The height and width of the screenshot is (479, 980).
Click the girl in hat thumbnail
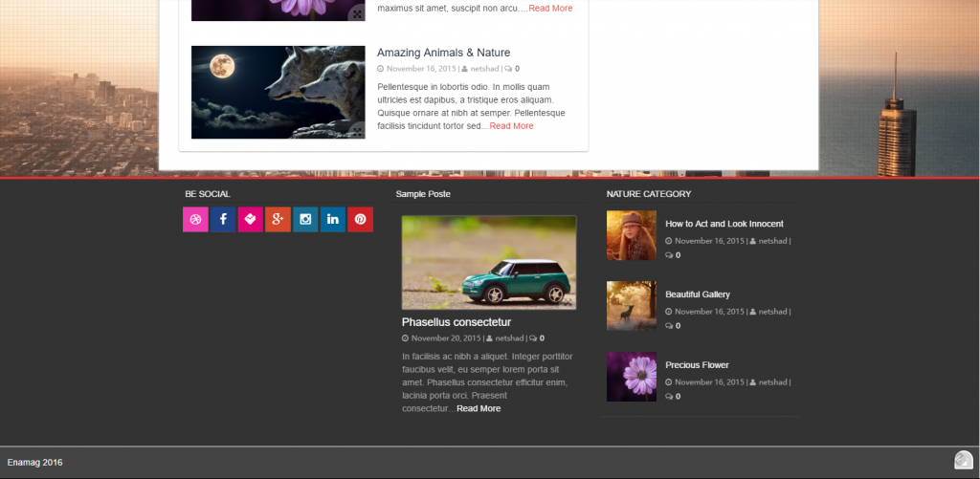pyautogui.click(x=631, y=235)
